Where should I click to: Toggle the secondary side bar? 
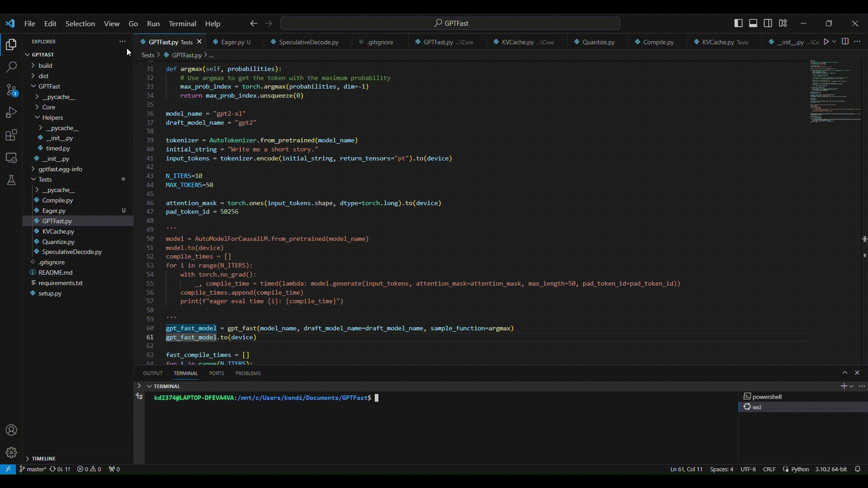[768, 23]
